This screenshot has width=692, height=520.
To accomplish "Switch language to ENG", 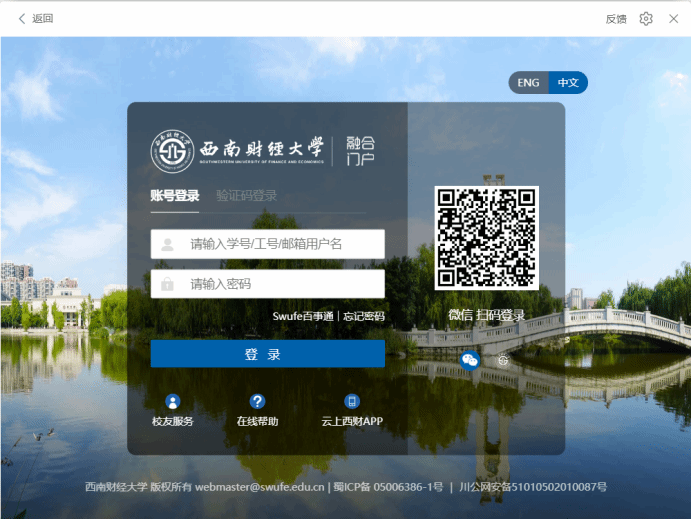I will click(x=528, y=83).
